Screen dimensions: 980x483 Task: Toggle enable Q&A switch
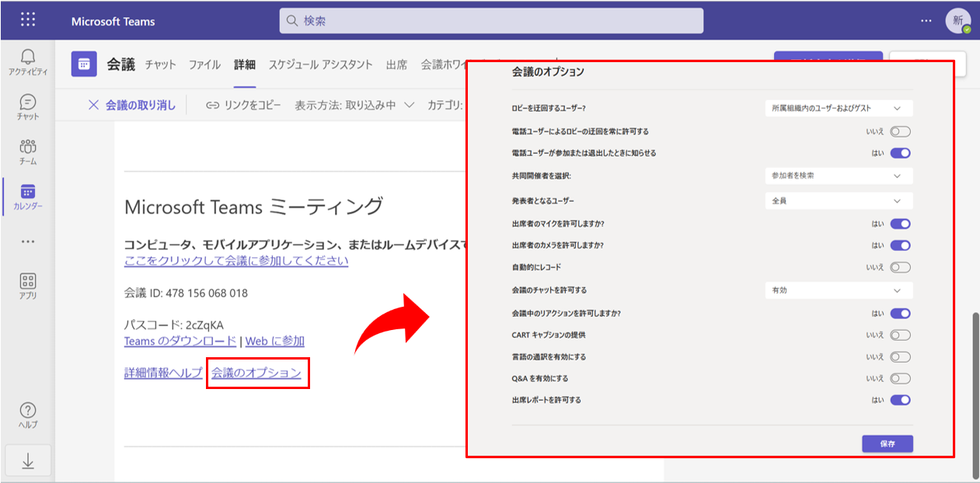pyautogui.click(x=900, y=379)
